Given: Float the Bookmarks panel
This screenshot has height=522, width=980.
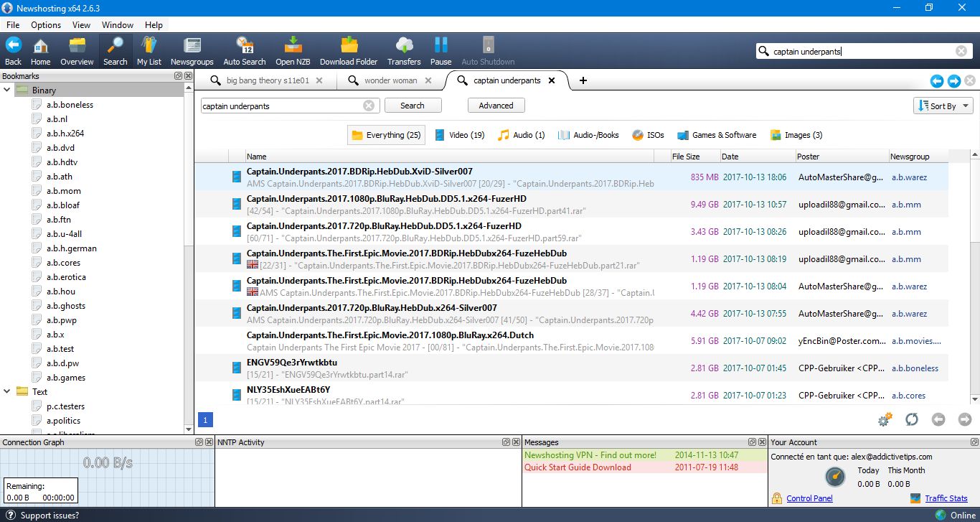Looking at the screenshot, I should point(179,76).
